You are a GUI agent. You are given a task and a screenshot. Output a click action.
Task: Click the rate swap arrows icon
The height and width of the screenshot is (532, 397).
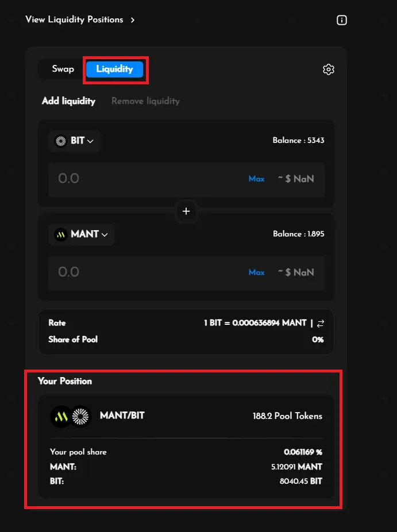point(321,323)
